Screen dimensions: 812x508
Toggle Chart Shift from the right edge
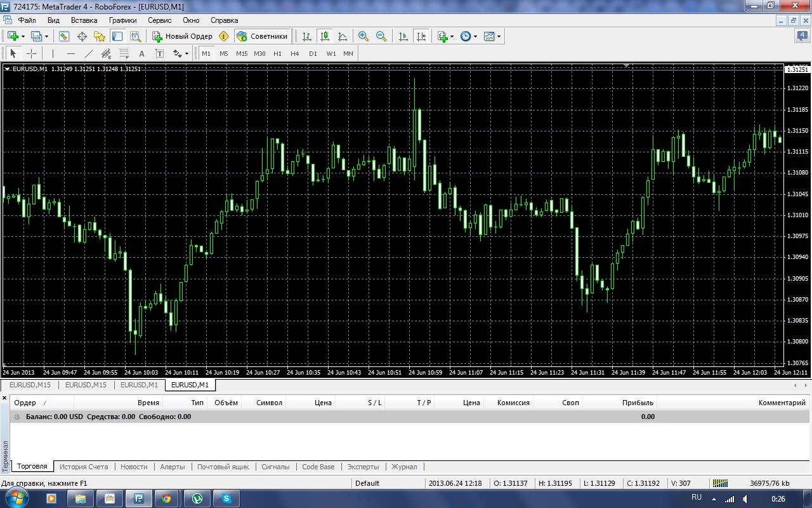[421, 36]
